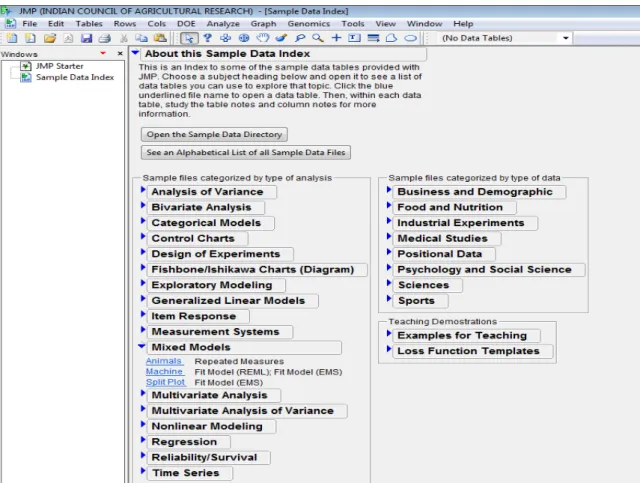
Task: Collapse About this Sample Data Index
Action: coord(135,53)
